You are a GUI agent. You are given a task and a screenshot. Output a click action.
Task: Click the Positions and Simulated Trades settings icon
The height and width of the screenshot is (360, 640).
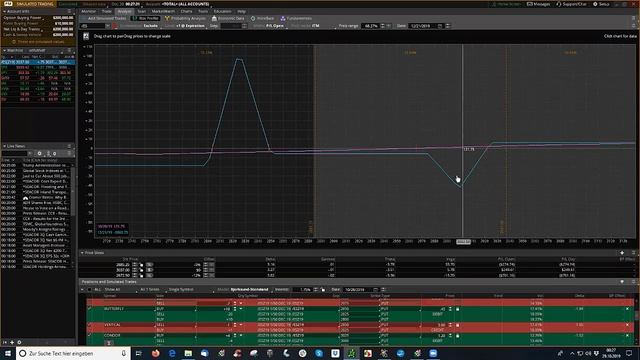(622, 282)
